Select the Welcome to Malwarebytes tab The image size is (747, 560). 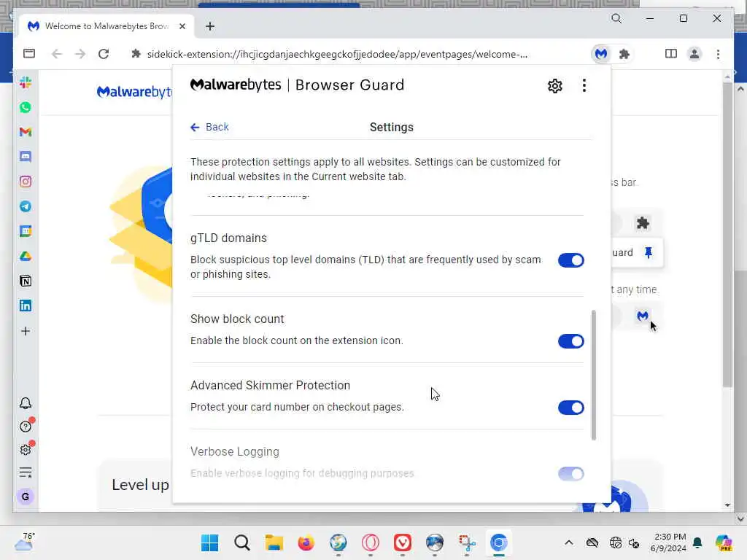(106, 26)
